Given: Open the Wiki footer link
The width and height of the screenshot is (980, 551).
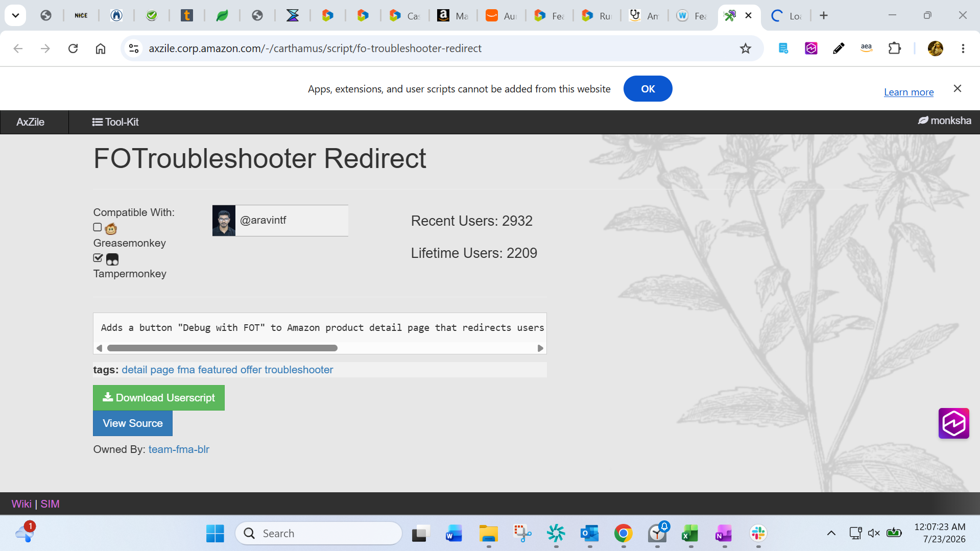Looking at the screenshot, I should point(21,504).
